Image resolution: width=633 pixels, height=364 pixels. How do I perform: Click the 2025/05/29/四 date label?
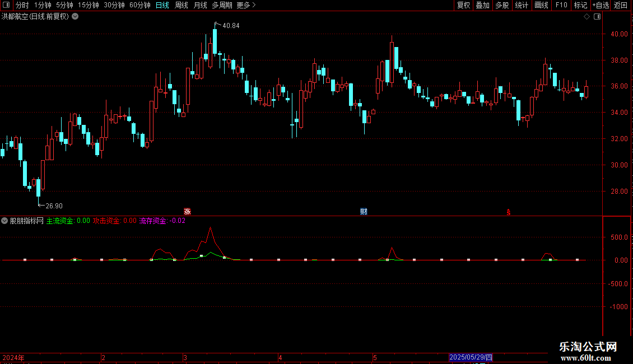click(x=471, y=357)
